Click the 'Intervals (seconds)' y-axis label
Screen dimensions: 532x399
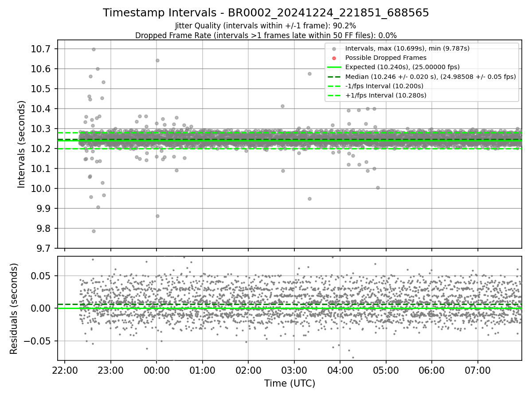pos(22,144)
